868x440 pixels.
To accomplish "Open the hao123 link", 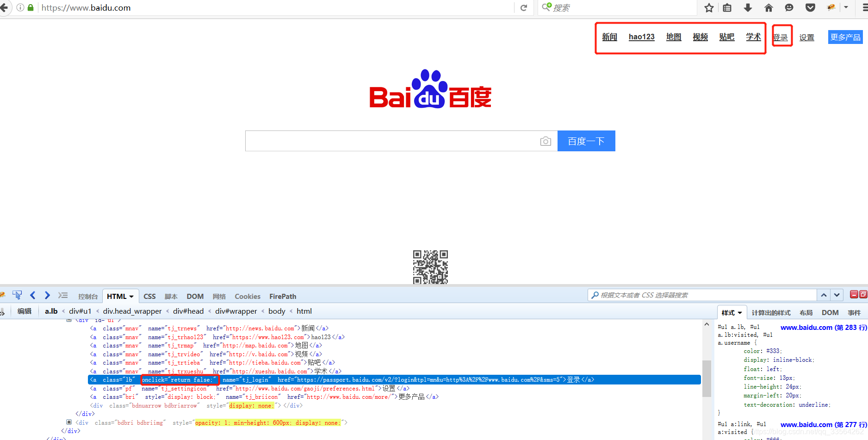I will coord(642,37).
